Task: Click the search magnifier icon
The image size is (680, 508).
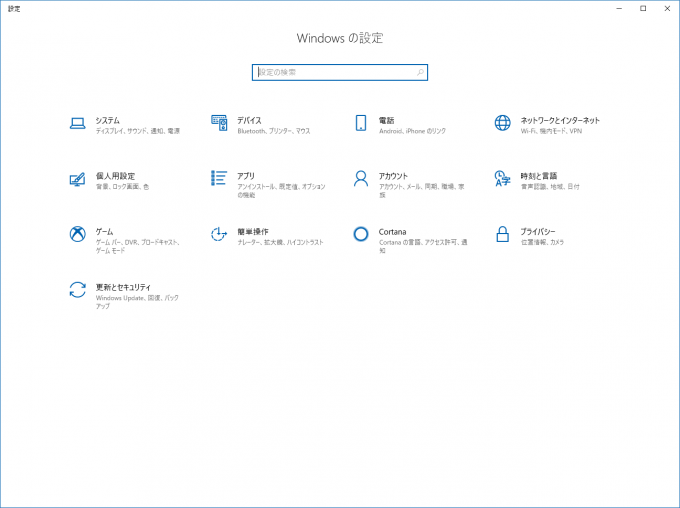Action: tap(420, 72)
